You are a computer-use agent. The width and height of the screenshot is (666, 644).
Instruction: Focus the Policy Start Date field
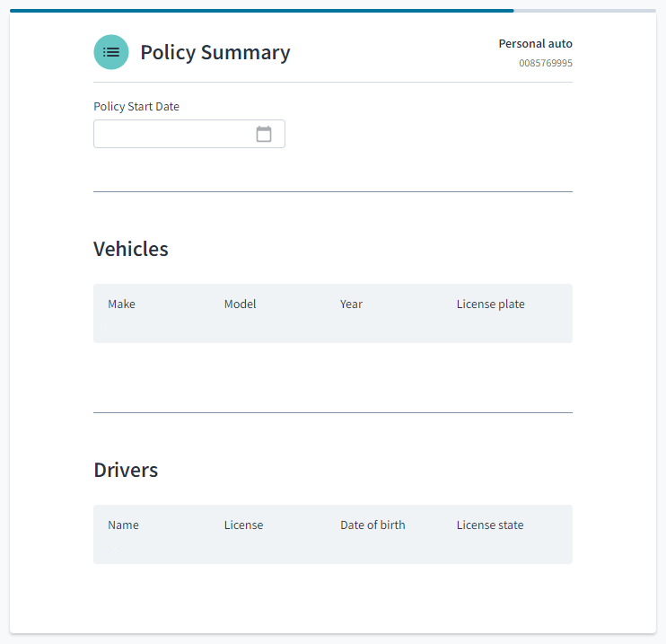[x=189, y=134]
